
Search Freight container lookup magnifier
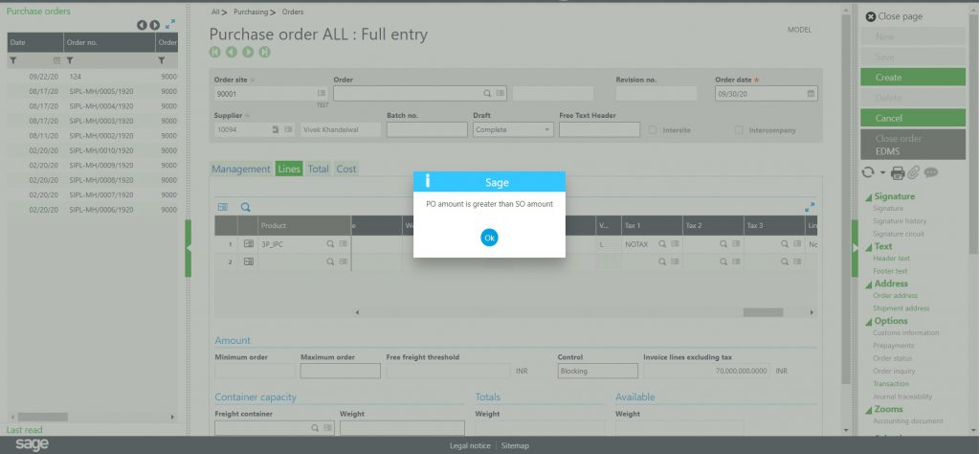click(314, 428)
